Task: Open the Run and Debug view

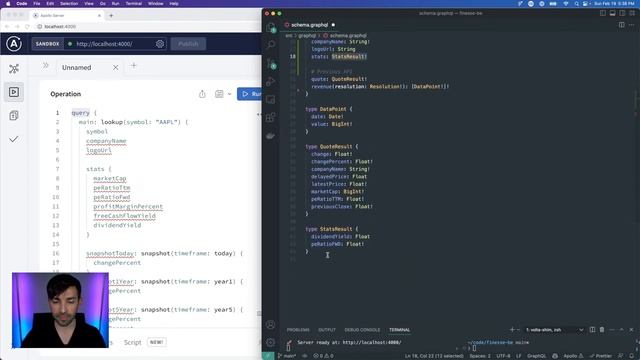Action: pos(271,82)
